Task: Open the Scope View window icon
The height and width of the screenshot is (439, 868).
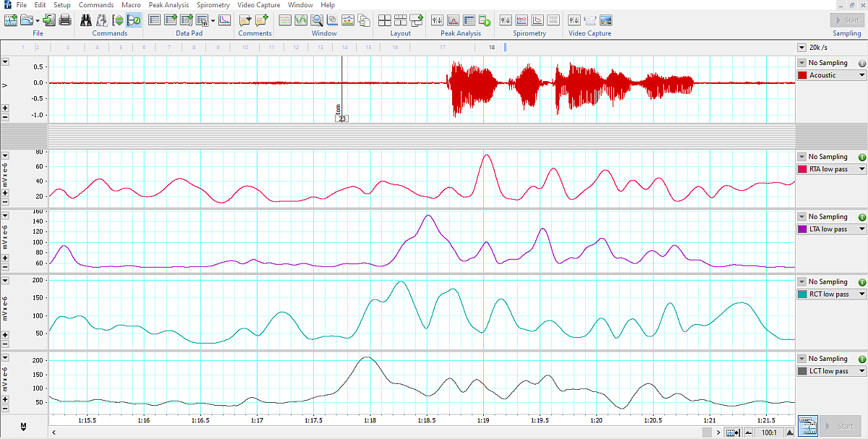Action: [x=300, y=20]
